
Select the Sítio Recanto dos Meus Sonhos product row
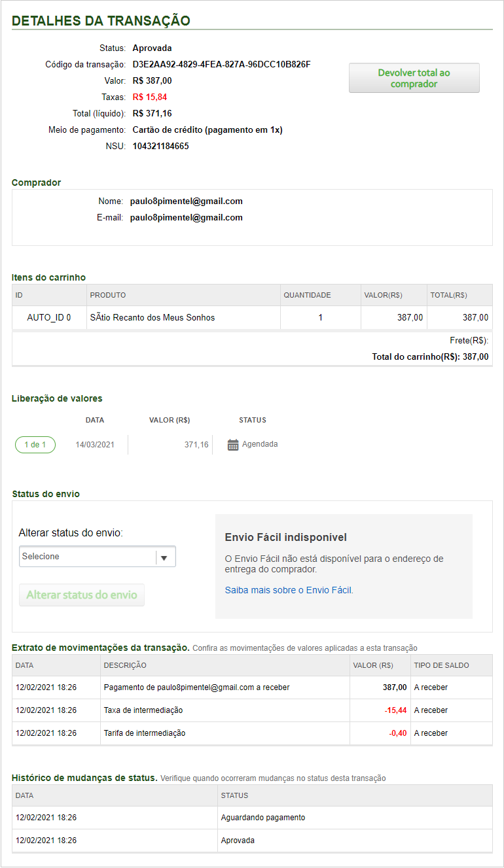coord(153,318)
